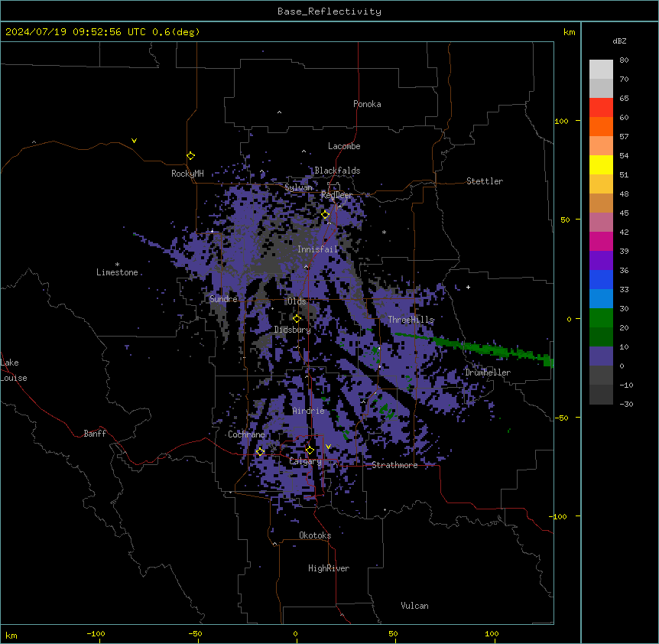
Task: Select the green swatch between 30 and 20 dBZ
Action: (x=601, y=318)
